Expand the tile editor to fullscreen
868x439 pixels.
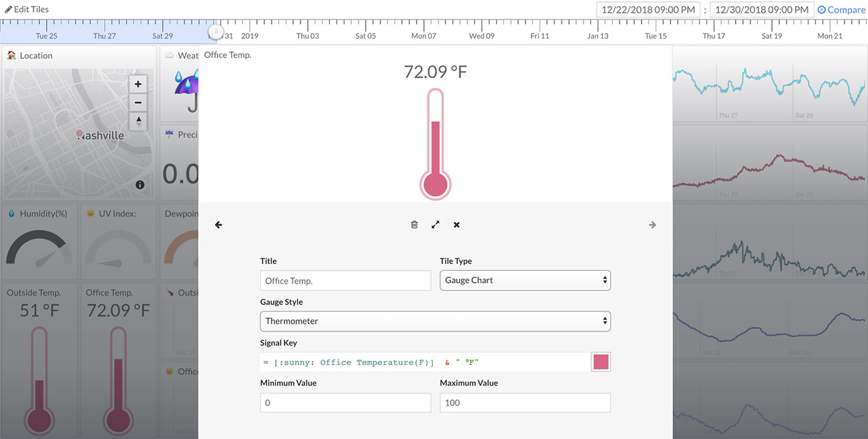pos(435,224)
